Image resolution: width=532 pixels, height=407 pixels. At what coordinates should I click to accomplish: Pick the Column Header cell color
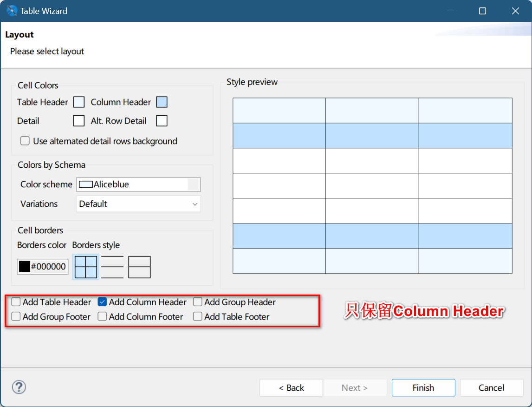tap(162, 102)
